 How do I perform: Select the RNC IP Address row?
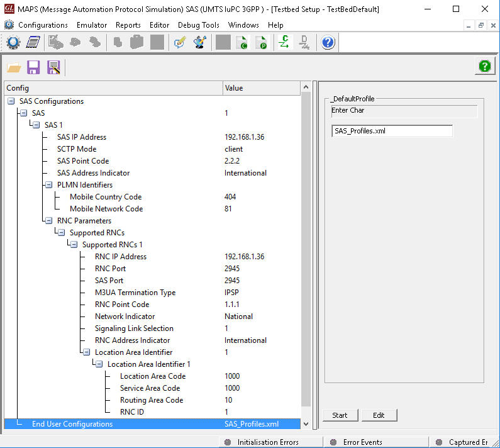[152, 257]
